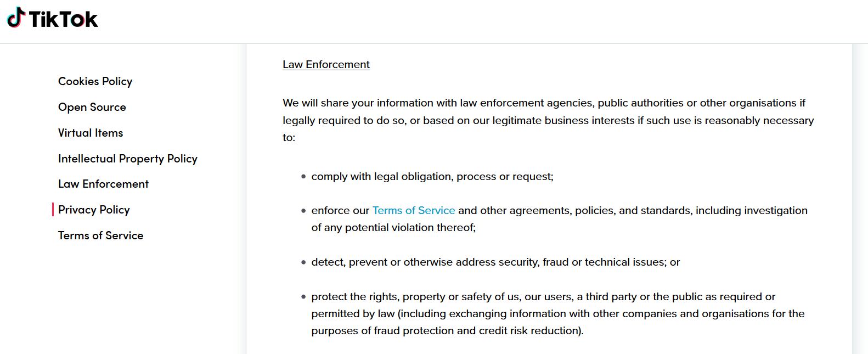Click the bullet dot before "comply with legal"

pyautogui.click(x=303, y=177)
